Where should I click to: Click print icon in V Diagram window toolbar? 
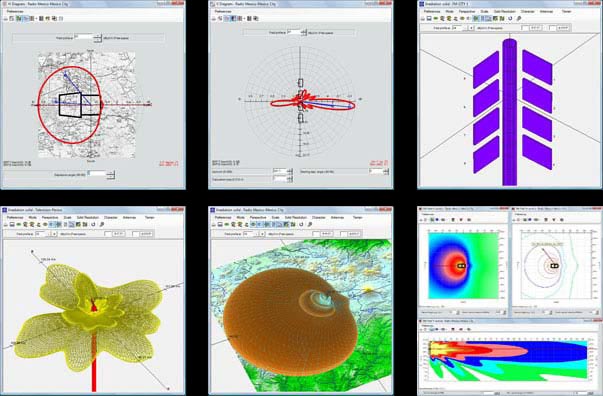pos(214,18)
